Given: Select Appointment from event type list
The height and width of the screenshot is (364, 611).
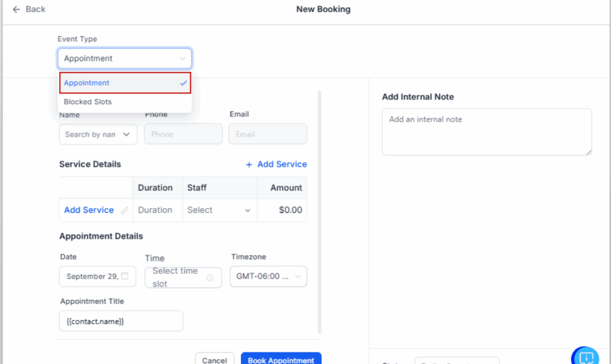Looking at the screenshot, I should click(87, 83).
